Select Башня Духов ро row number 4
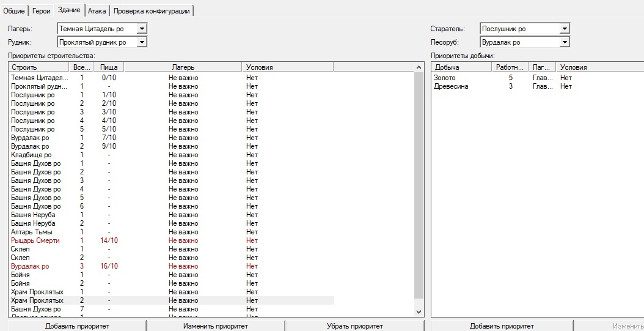 coord(171,189)
